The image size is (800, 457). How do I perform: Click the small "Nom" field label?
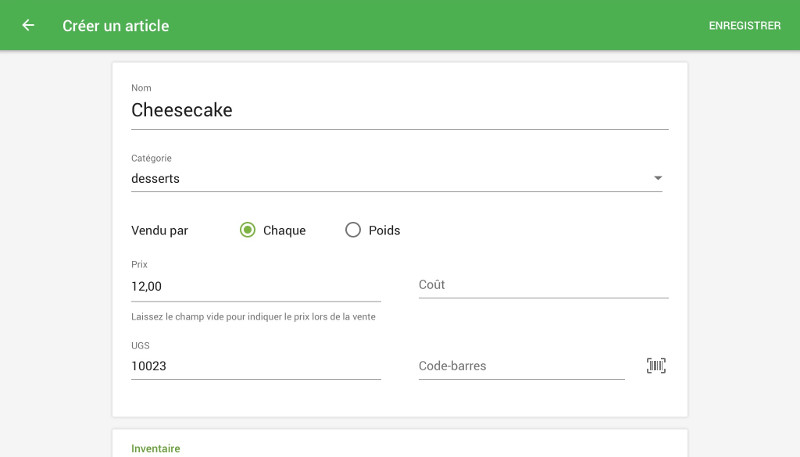(141, 88)
